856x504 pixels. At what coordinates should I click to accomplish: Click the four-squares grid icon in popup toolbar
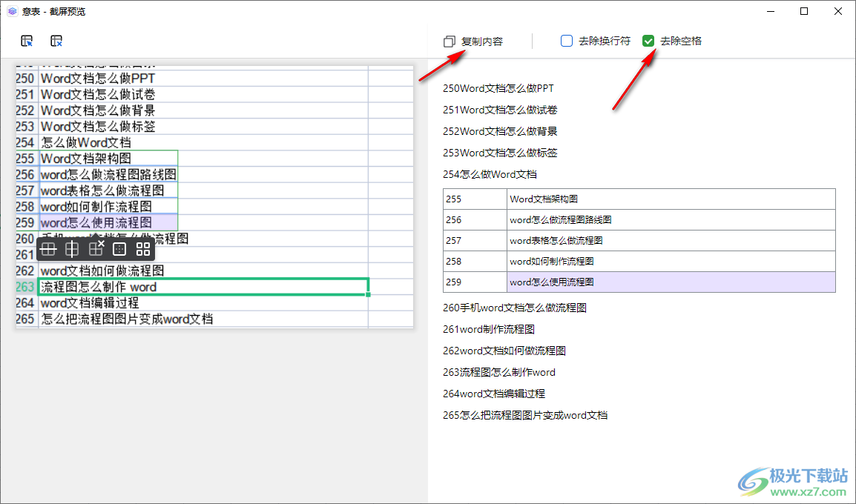[x=143, y=249]
